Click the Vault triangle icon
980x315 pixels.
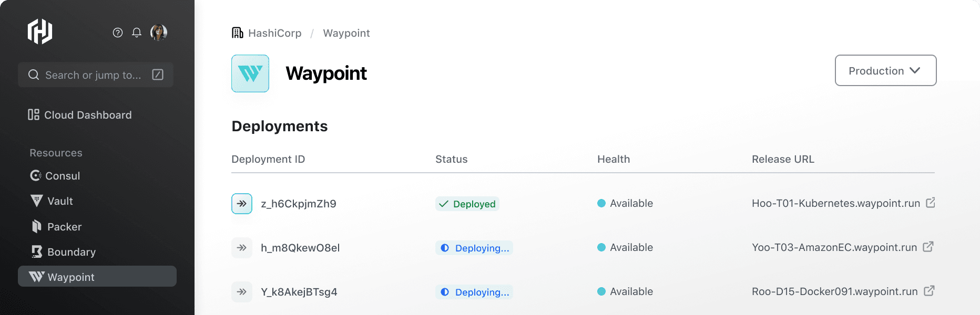pyautogui.click(x=36, y=201)
